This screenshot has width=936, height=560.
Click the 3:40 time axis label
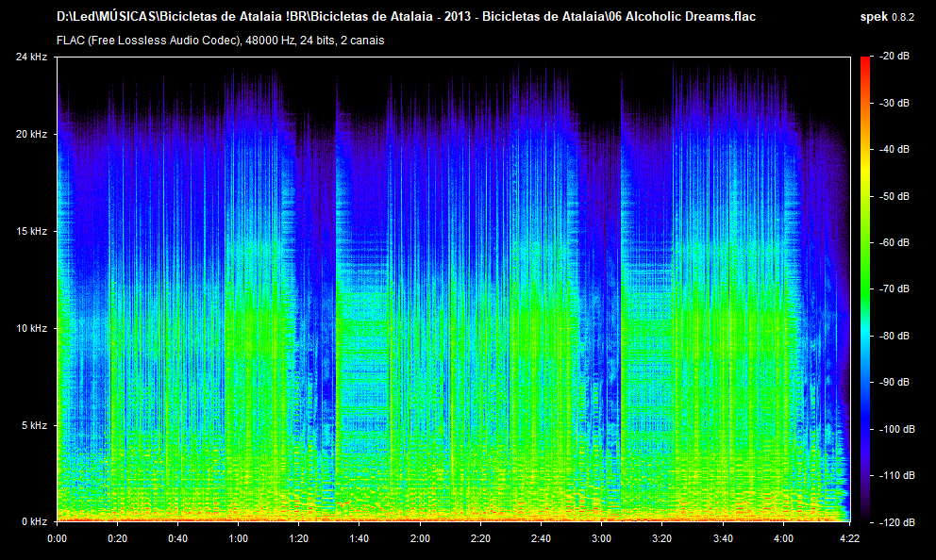point(723,538)
